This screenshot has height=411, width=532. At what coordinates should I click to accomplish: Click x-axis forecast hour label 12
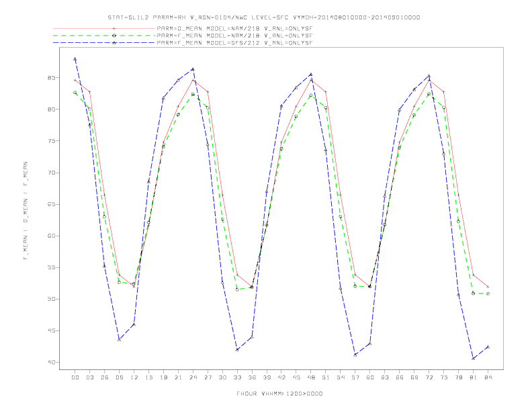[134, 377]
